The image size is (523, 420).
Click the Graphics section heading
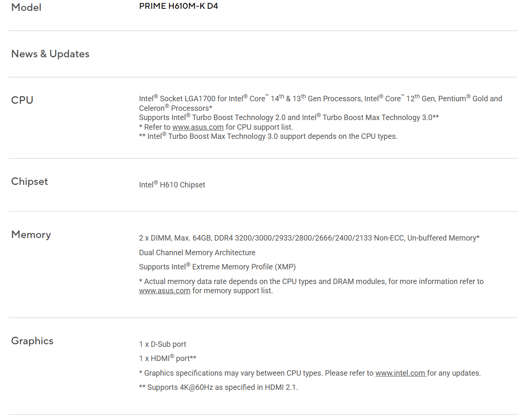coord(32,341)
